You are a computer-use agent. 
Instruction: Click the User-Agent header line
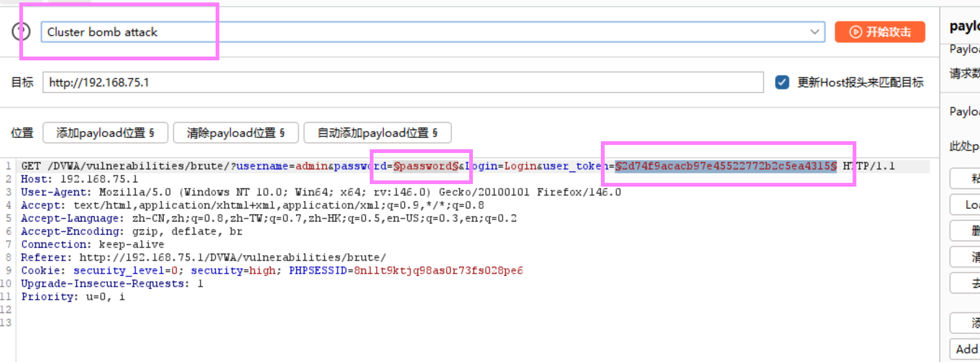pyautogui.click(x=321, y=192)
